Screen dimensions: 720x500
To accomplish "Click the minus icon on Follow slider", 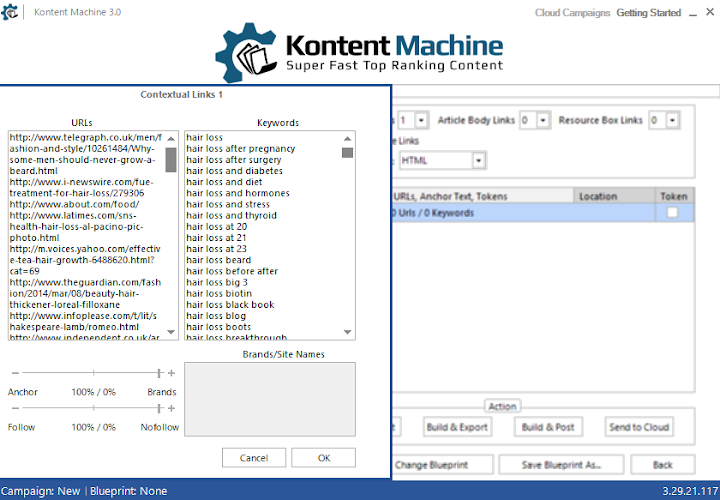I will coord(15,408).
